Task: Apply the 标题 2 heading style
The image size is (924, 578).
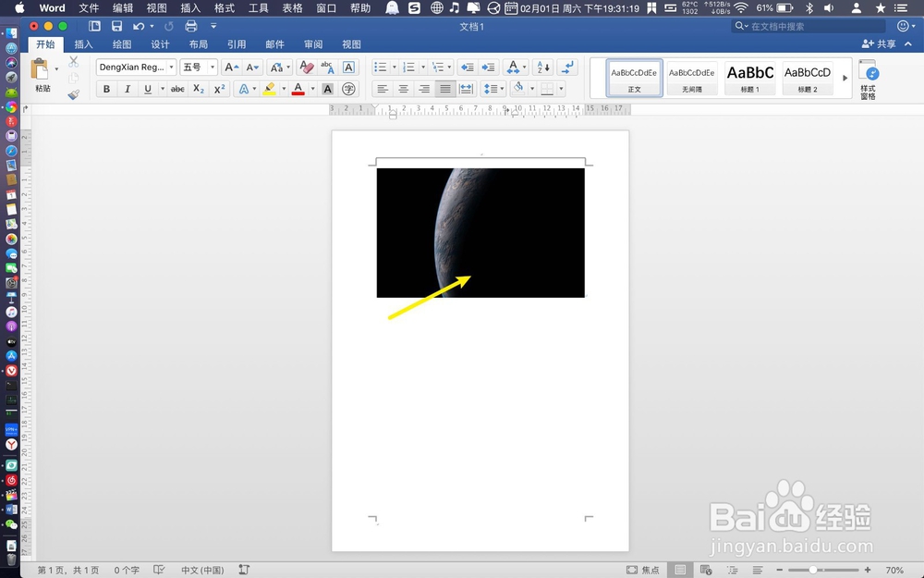Action: pos(808,78)
